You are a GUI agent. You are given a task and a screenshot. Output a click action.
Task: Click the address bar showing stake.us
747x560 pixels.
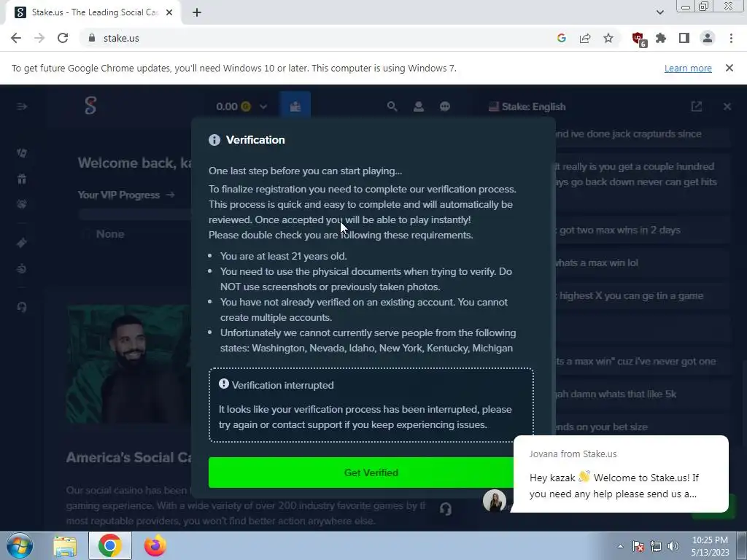[x=314, y=38]
